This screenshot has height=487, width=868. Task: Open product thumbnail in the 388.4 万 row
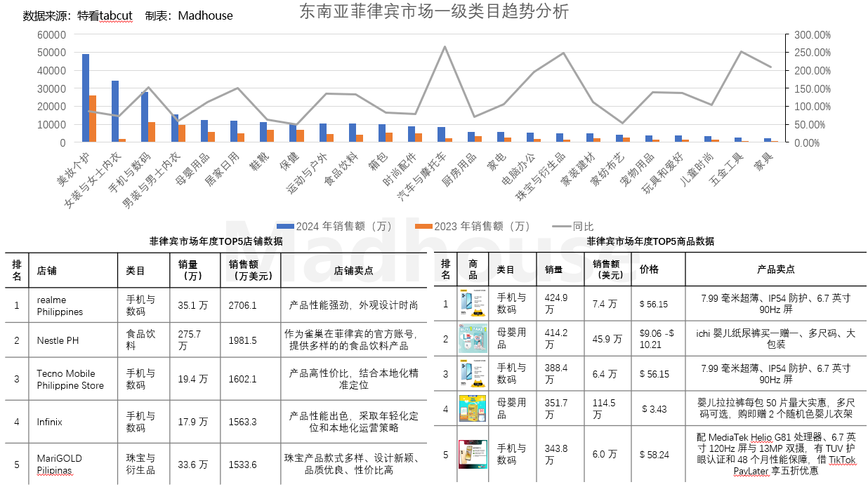click(x=473, y=373)
